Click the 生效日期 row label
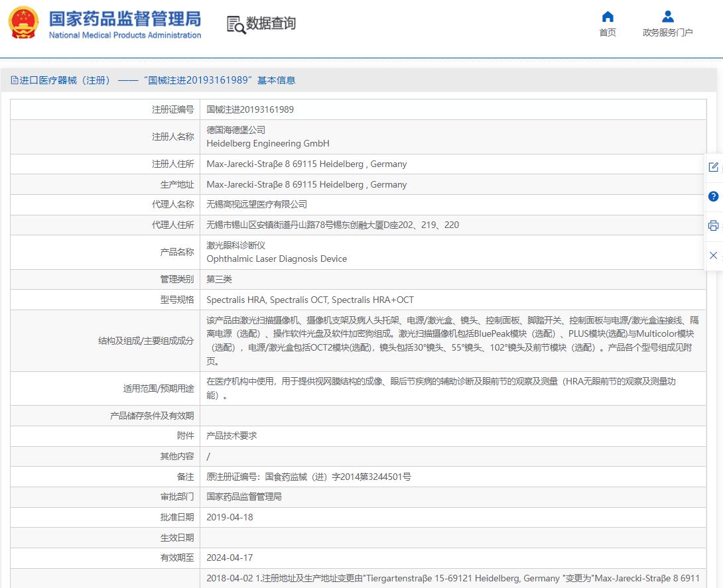The height and width of the screenshot is (588, 723). (x=177, y=538)
